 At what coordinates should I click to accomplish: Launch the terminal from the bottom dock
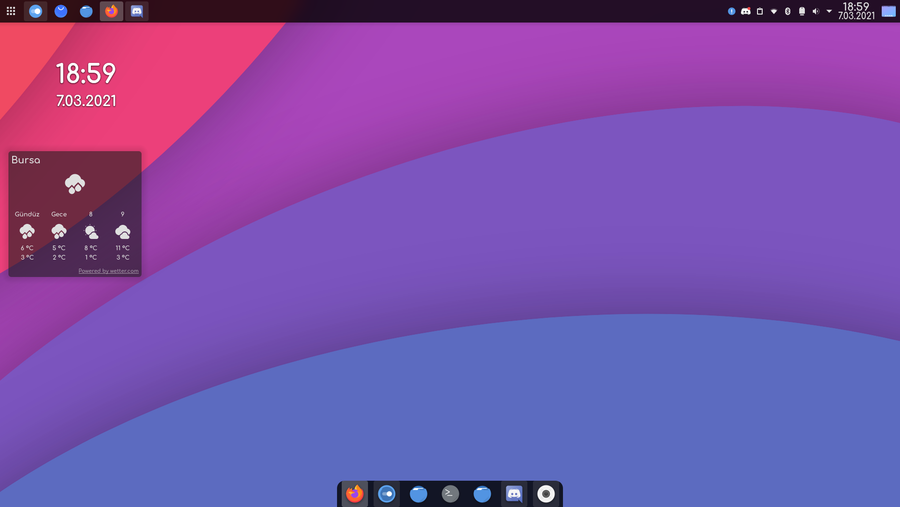451,494
